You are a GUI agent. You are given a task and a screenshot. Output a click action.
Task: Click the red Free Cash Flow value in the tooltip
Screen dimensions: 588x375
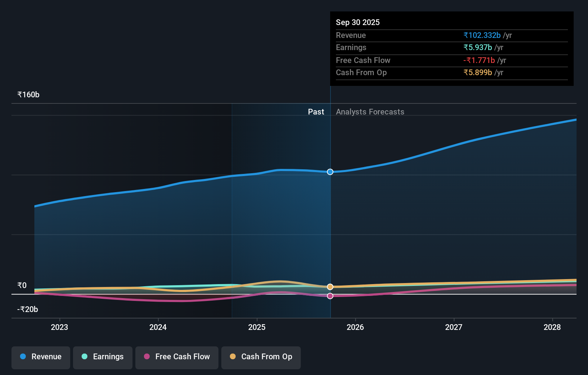coord(479,60)
